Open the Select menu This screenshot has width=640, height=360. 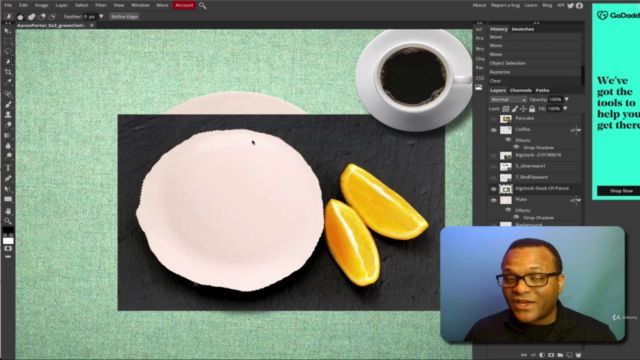(x=81, y=5)
